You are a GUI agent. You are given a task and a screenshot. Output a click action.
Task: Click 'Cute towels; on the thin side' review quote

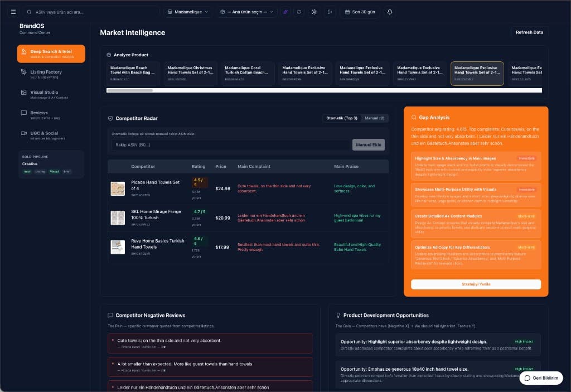tap(210, 343)
